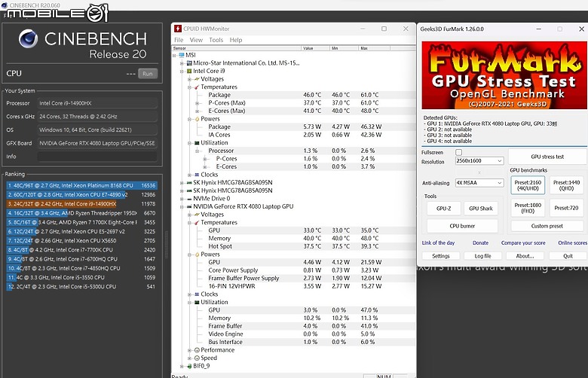Click the NVMe Drive 0 icon
The width and height of the screenshot is (588, 378).
(x=189, y=199)
